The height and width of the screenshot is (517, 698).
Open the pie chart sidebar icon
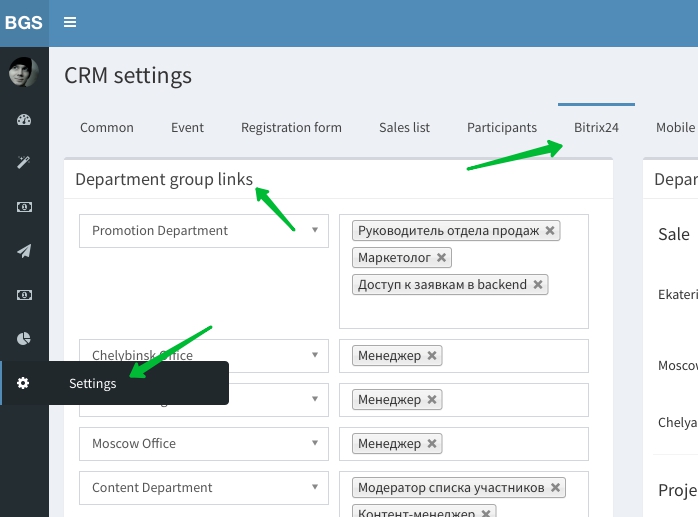click(x=24, y=339)
